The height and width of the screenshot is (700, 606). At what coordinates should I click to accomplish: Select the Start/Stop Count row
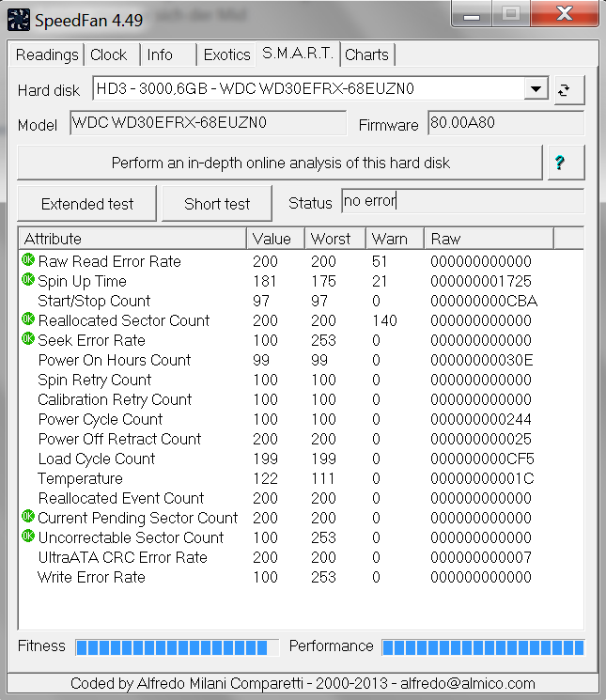point(301,301)
